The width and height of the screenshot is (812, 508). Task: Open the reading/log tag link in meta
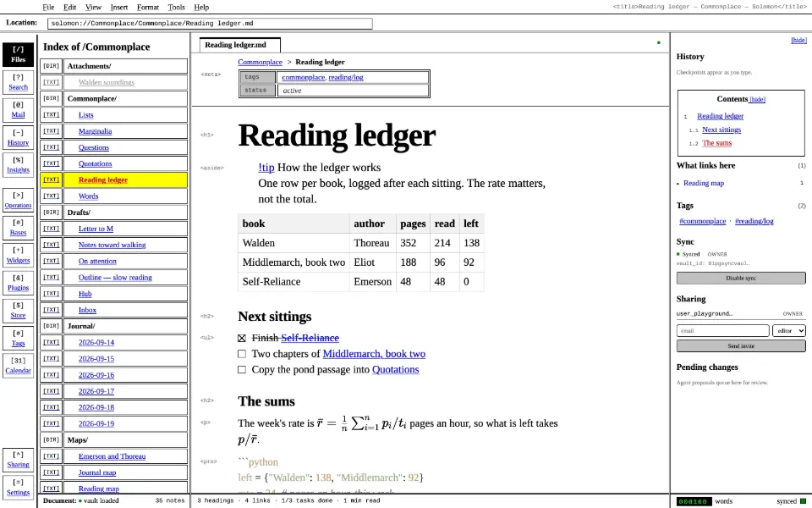pos(346,77)
